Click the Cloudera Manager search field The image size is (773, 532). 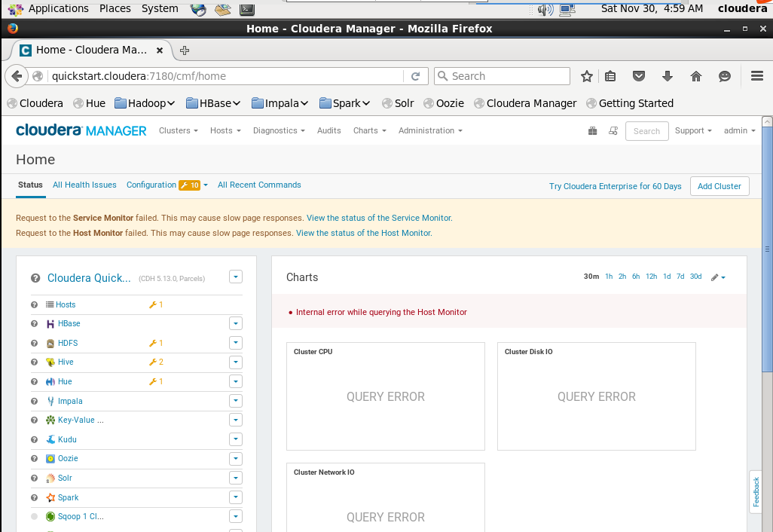click(x=646, y=131)
